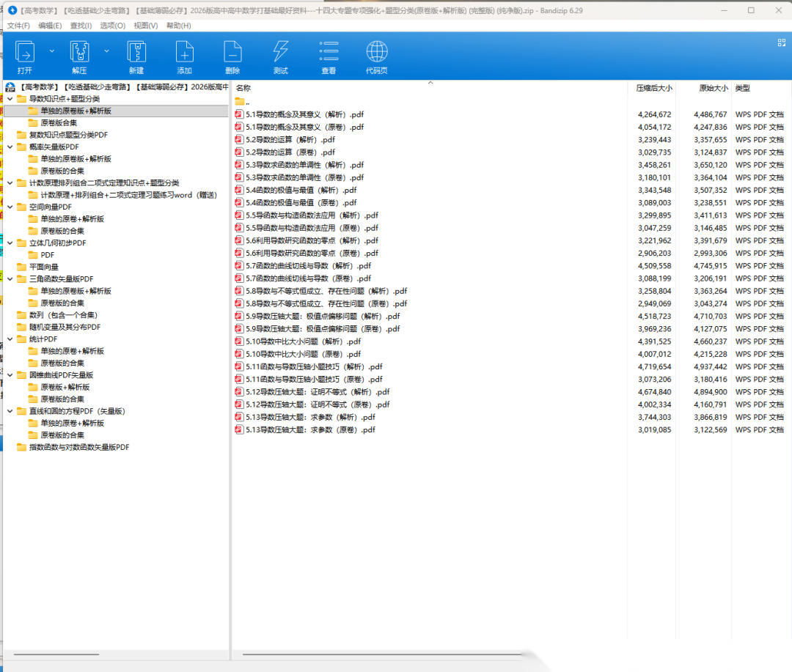The image size is (792, 672).
Task: Click the grid icon at toolbar's right end
Action: [781, 43]
